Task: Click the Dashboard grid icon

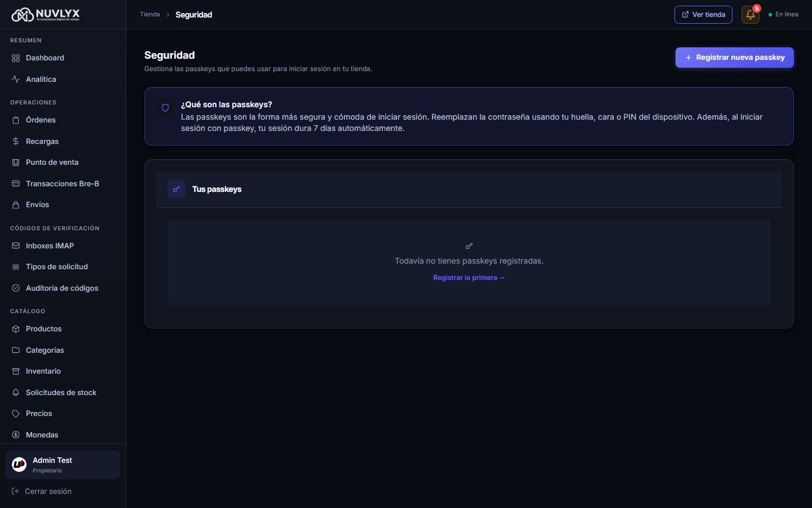Action: (16, 58)
